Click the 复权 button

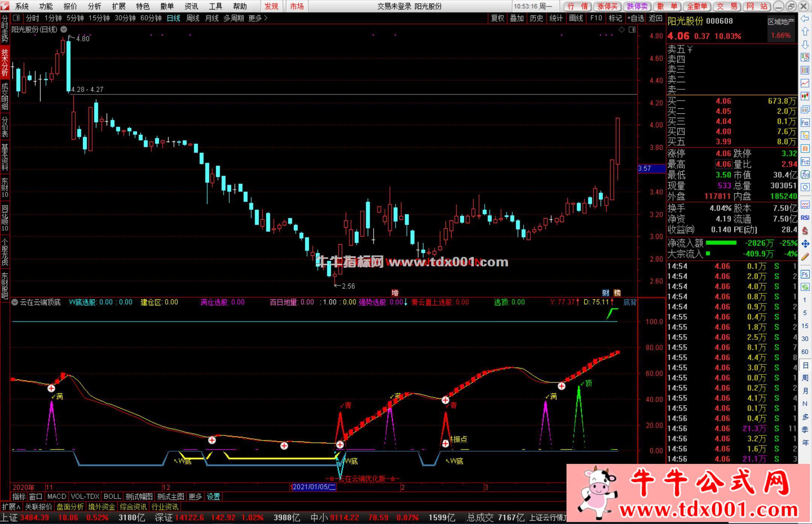coord(498,18)
